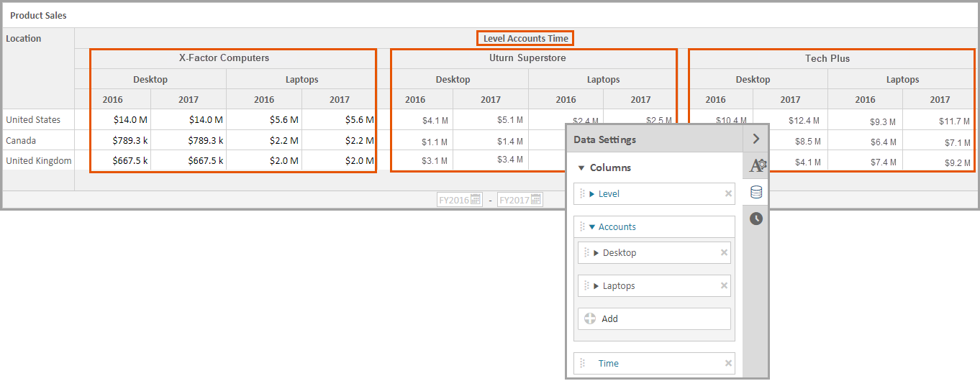Click the plus icon next to Add
Screen dimensions: 980x381
(x=590, y=318)
